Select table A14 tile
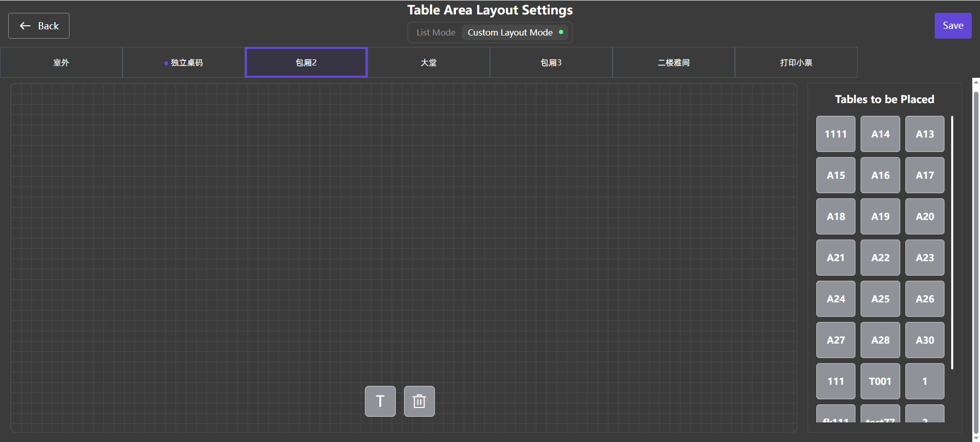The width and height of the screenshot is (980, 442). pyautogui.click(x=880, y=134)
